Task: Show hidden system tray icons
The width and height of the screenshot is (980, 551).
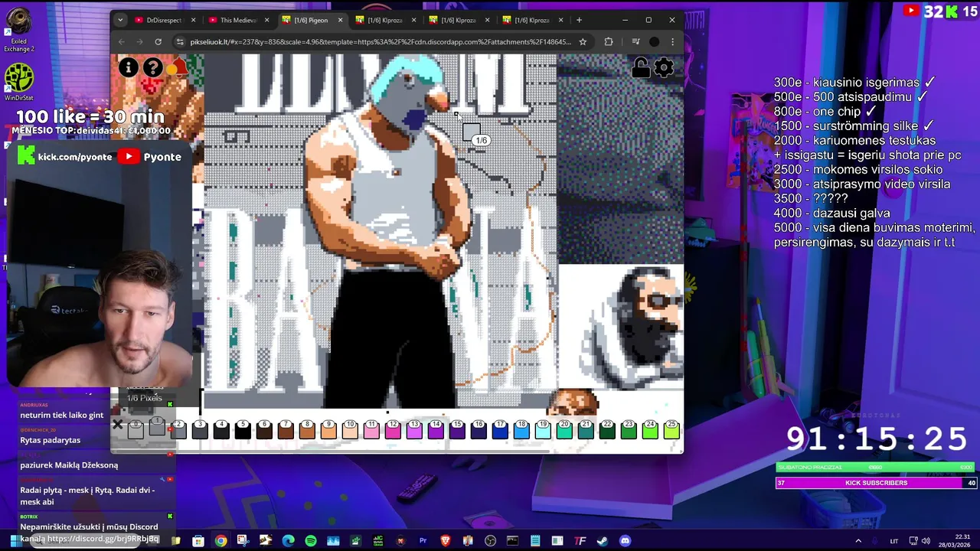Action: (x=857, y=541)
